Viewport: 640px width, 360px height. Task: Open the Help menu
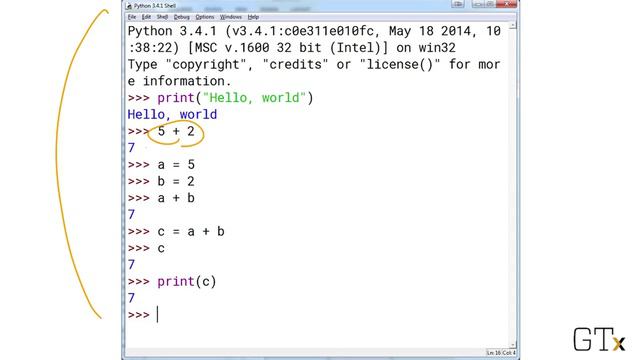(253, 17)
